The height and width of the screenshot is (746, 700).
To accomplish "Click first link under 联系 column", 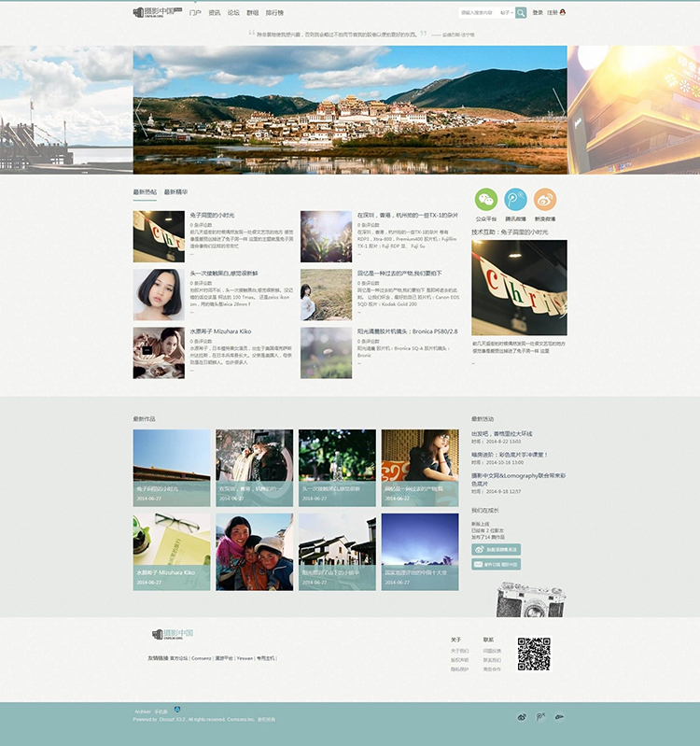I will 492,651.
